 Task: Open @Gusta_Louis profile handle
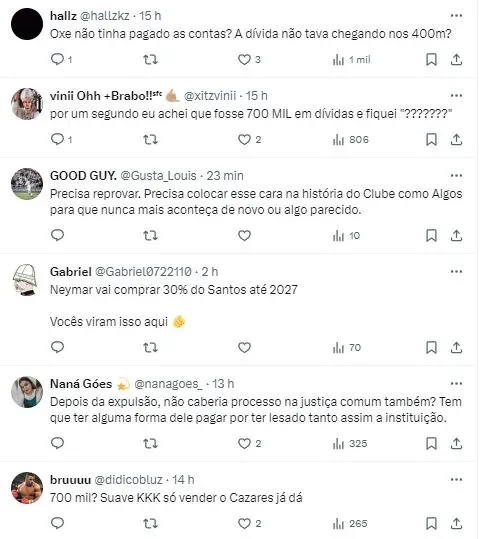pyautogui.click(x=159, y=176)
